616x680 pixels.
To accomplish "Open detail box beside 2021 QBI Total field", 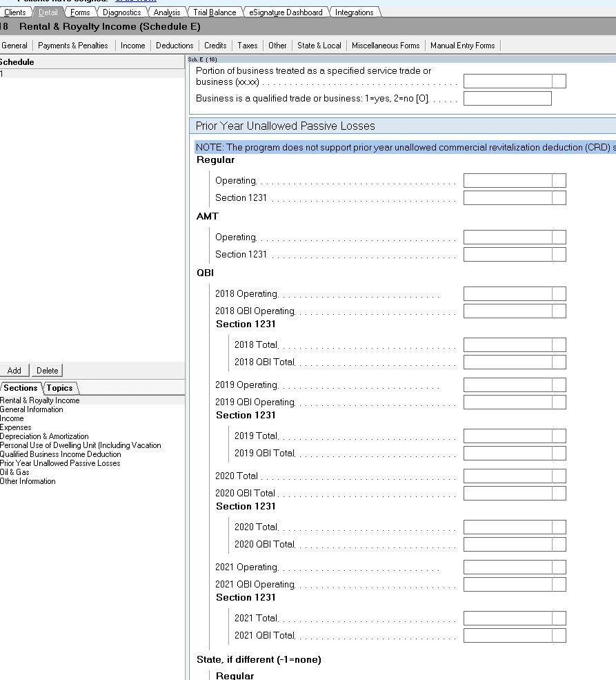I will click(x=559, y=635).
